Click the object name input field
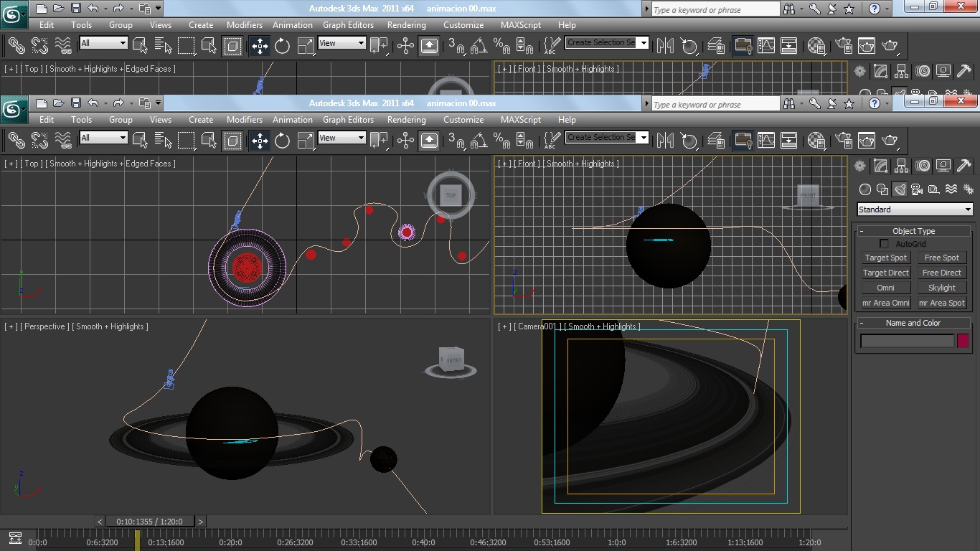 pyautogui.click(x=907, y=341)
